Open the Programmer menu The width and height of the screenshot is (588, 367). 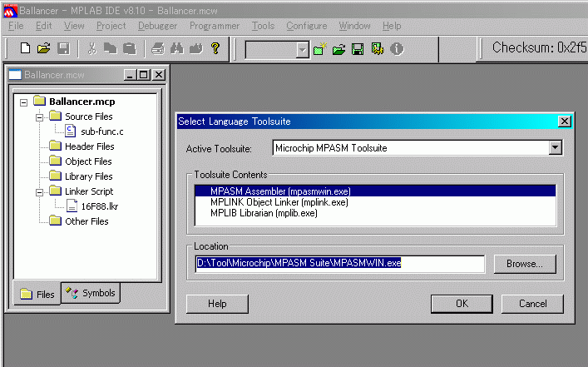tap(215, 26)
